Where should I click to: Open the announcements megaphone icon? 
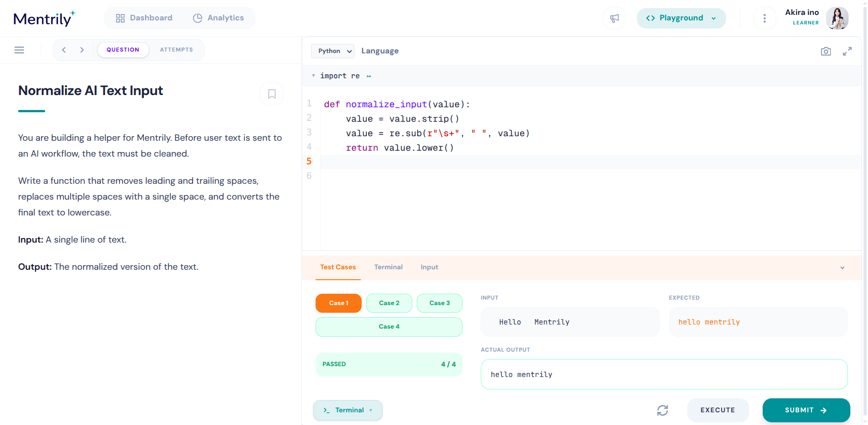point(614,19)
